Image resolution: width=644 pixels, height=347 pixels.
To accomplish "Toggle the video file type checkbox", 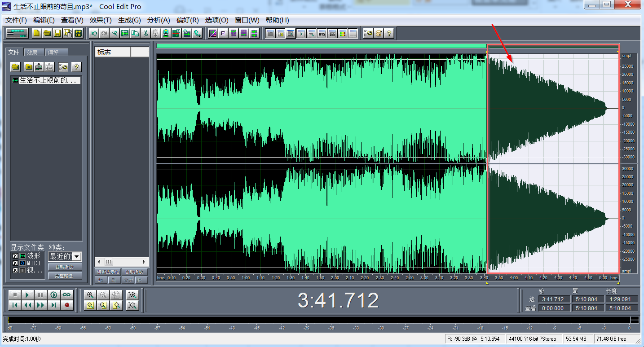I will pyautogui.click(x=15, y=270).
